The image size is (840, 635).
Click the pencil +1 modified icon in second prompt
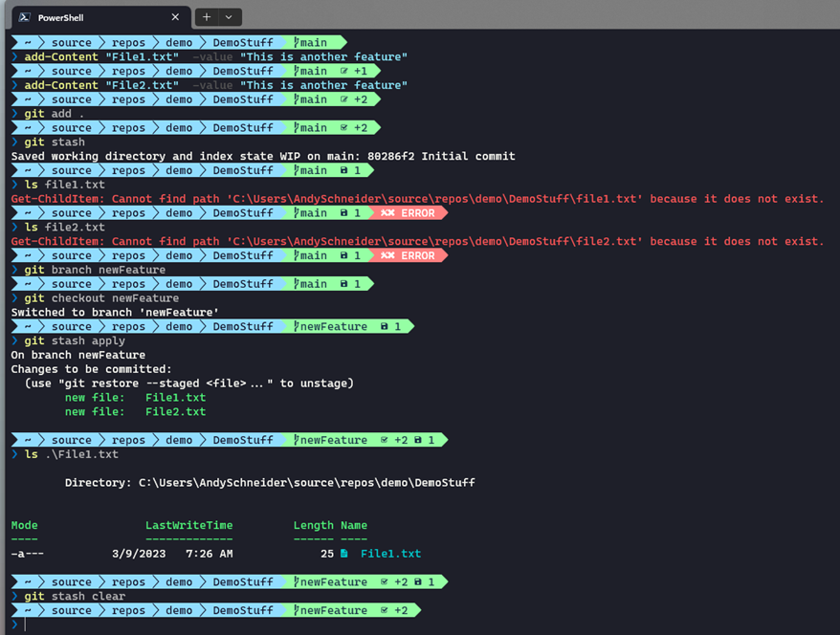343,71
